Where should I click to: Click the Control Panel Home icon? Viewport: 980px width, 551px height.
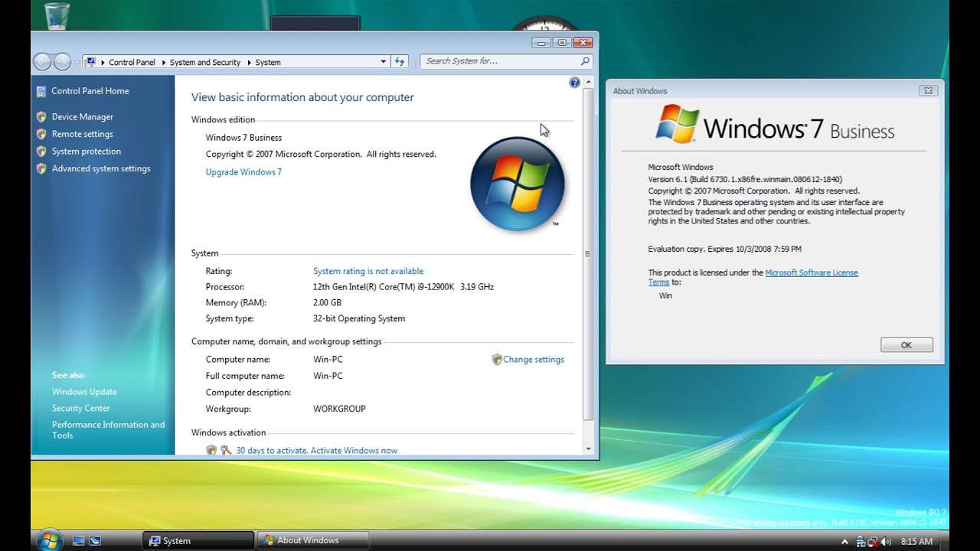pos(41,91)
